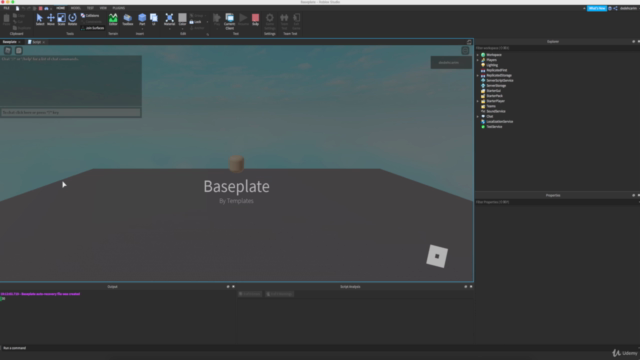Click the share icon near the username
The image size is (640, 360).
(616, 8)
